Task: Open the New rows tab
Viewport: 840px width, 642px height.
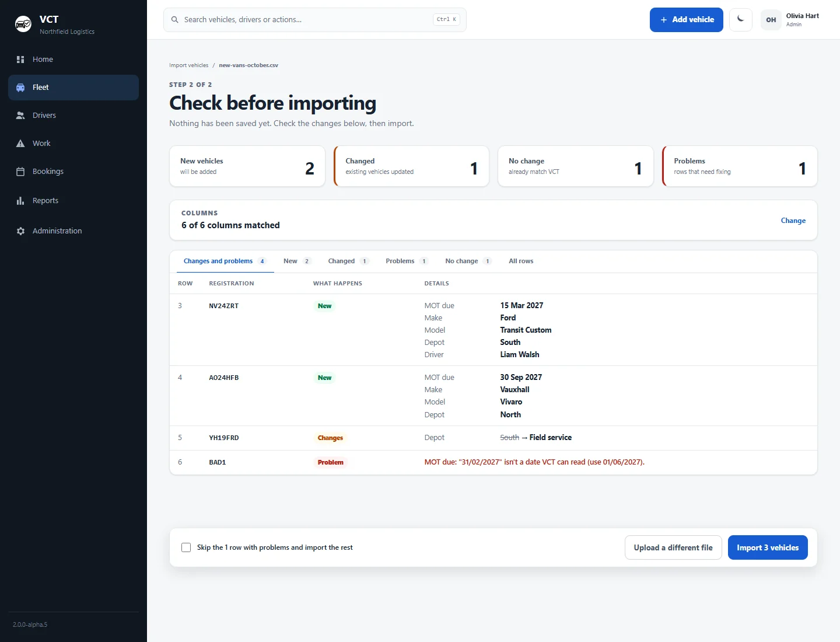Action: [297, 261]
